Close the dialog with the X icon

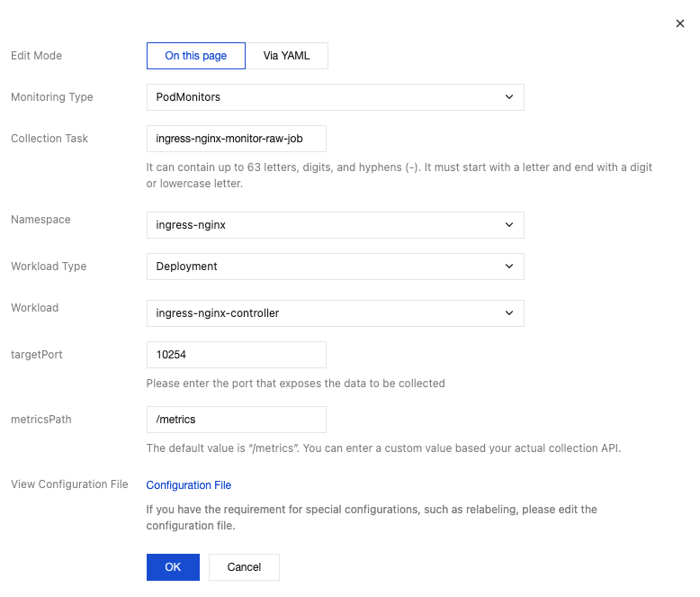point(680,23)
